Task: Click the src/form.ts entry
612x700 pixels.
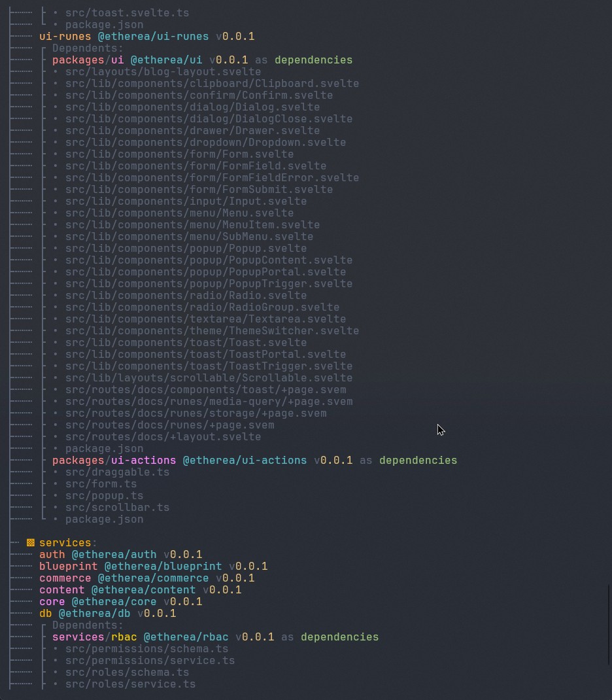Action: (101, 484)
